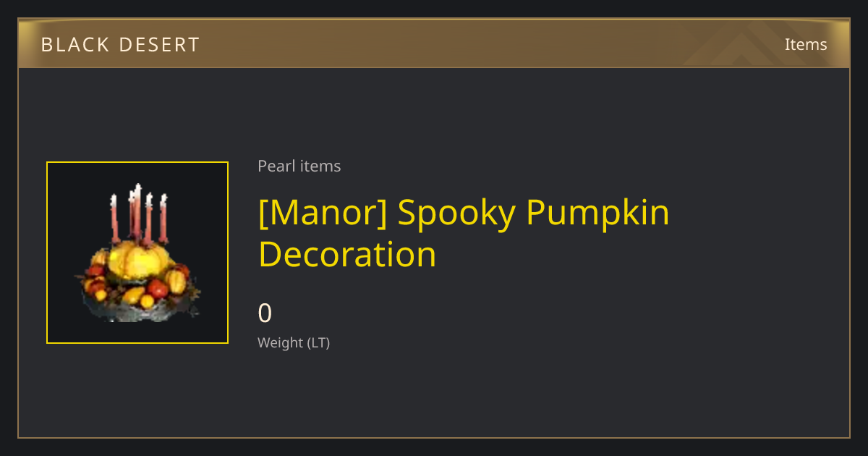The width and height of the screenshot is (868, 456).
Task: Click the stone plate base of the icon
Action: (x=137, y=311)
